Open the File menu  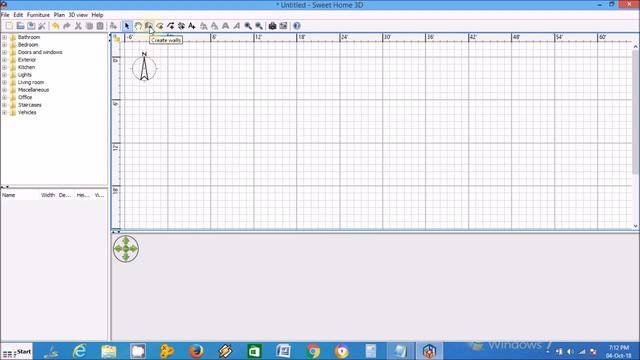click(5, 15)
